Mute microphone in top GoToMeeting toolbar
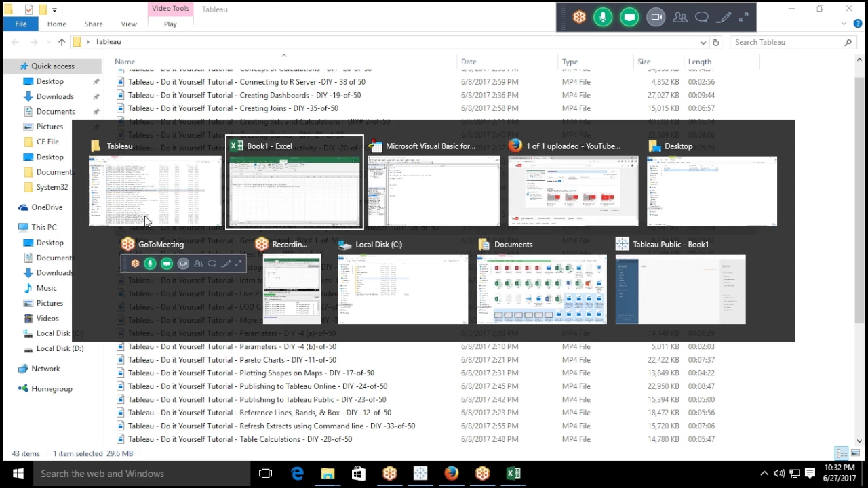This screenshot has width=868, height=488. pyautogui.click(x=603, y=18)
